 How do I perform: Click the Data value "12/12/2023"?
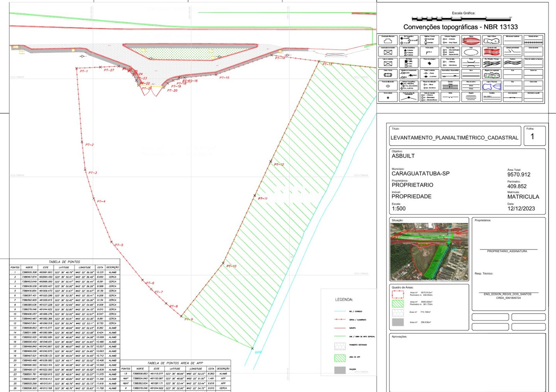[521, 209]
